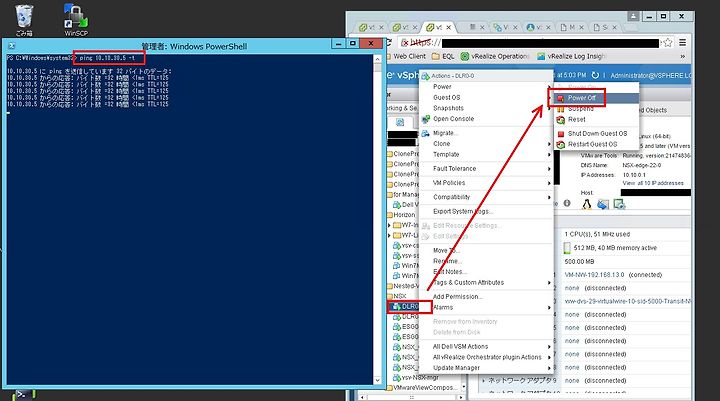Click the Reset icon in the Power submenu

(x=561, y=119)
